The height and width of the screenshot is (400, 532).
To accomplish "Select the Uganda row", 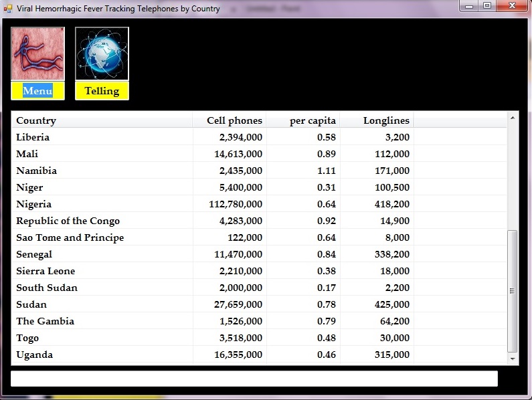I will (x=259, y=355).
